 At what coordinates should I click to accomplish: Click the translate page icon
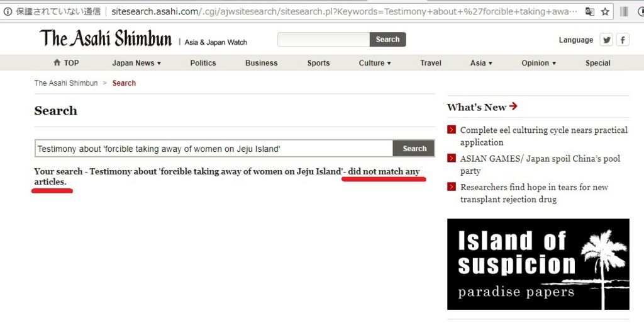590,11
